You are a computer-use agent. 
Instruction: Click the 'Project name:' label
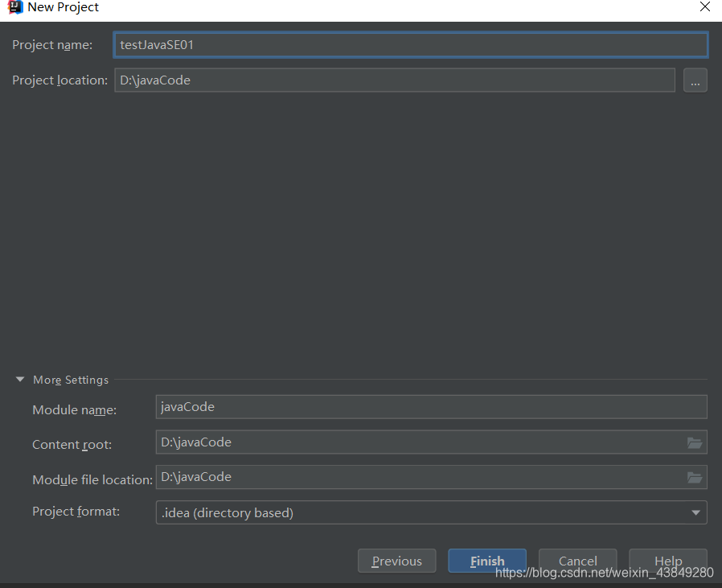tap(52, 45)
